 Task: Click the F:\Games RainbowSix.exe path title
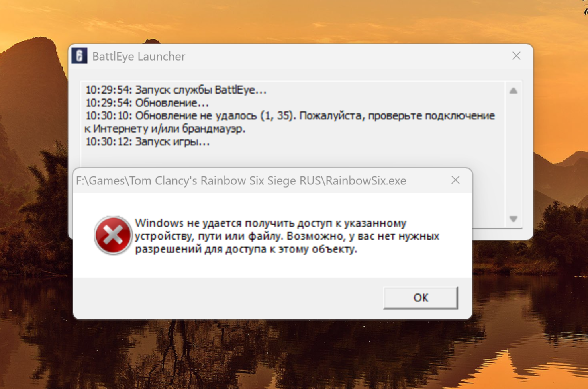241,180
